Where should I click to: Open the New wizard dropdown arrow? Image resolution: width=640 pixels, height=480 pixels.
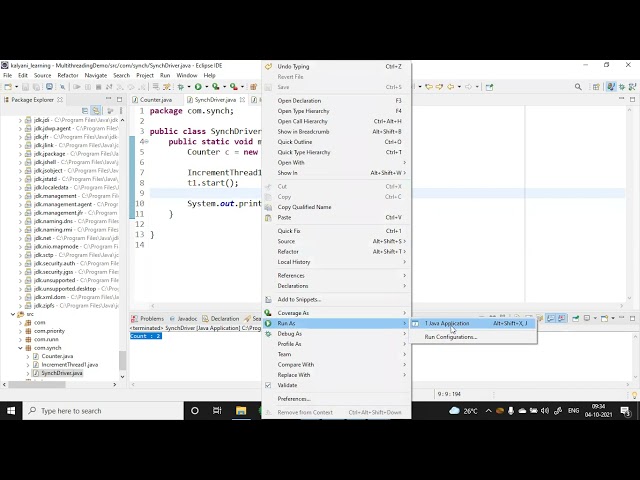(x=16, y=87)
